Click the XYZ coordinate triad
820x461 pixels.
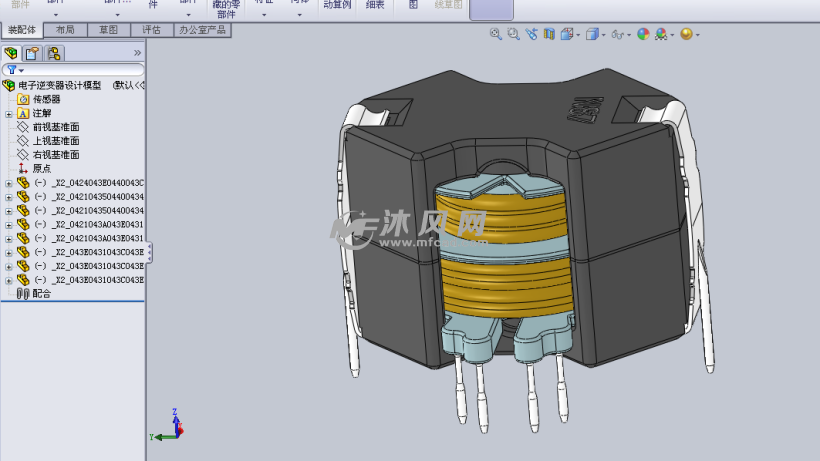coord(168,426)
